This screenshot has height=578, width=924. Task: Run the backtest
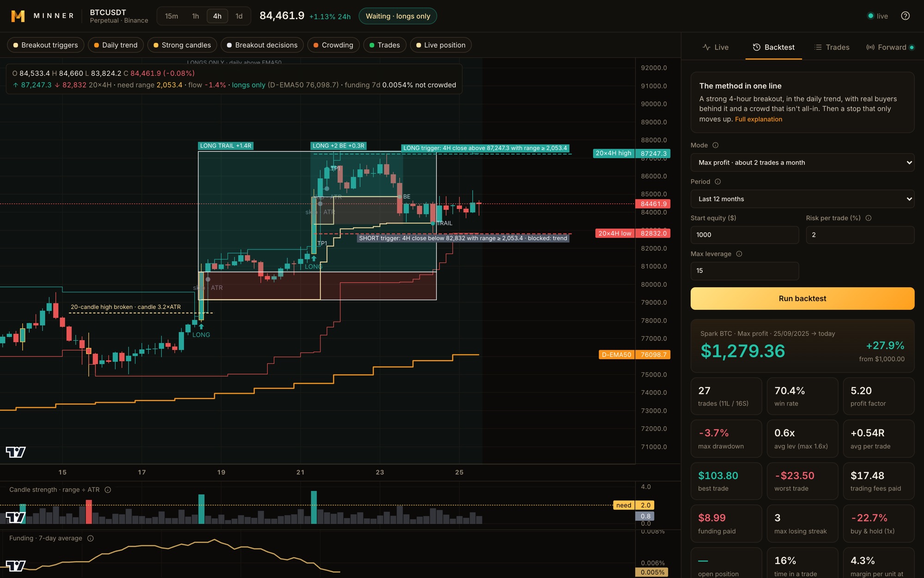[802, 299]
